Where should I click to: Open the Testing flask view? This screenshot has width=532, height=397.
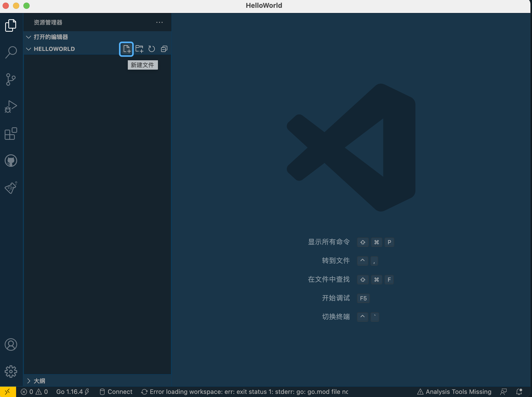[11, 188]
